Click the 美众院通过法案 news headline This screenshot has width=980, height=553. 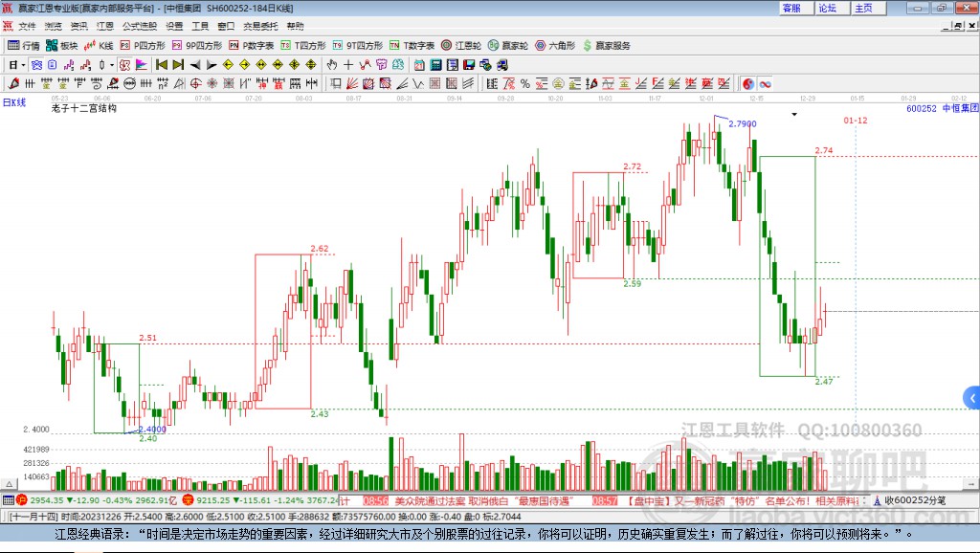pos(484,500)
